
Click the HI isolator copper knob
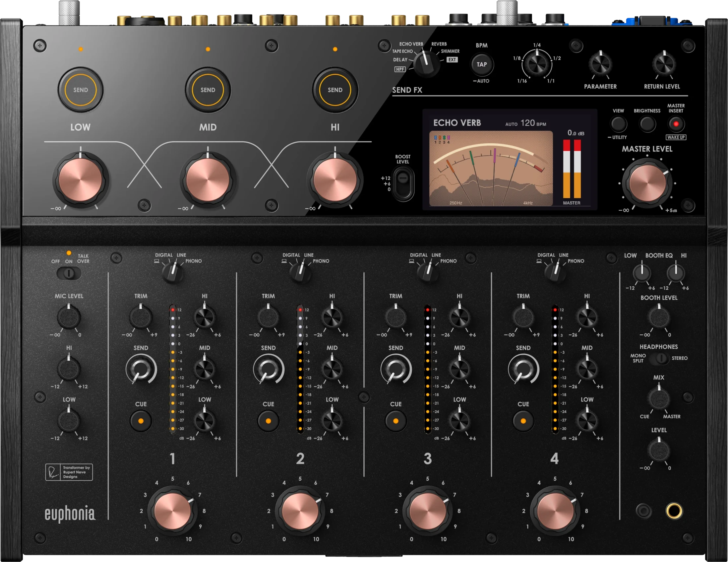(x=335, y=180)
